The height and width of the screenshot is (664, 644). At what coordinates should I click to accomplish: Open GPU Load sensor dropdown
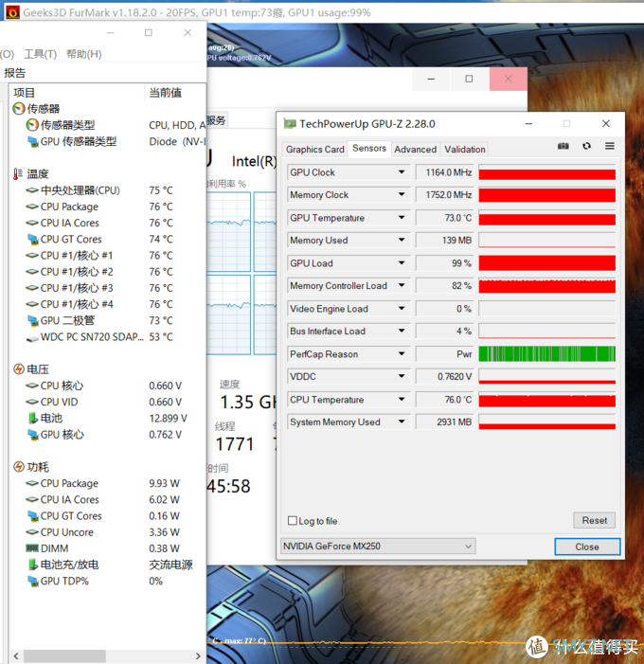[402, 262]
